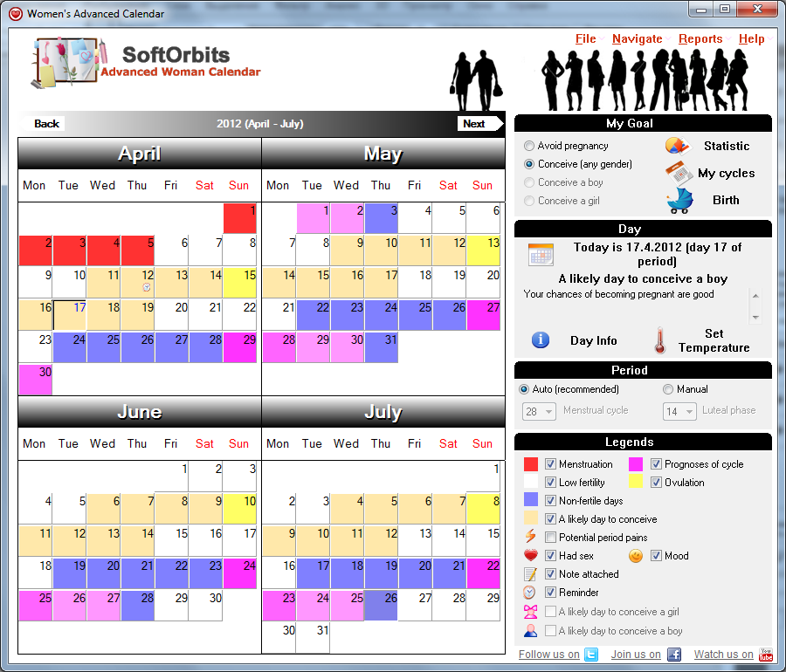
Task: Click the app heart icon in title bar
Action: (16, 13)
